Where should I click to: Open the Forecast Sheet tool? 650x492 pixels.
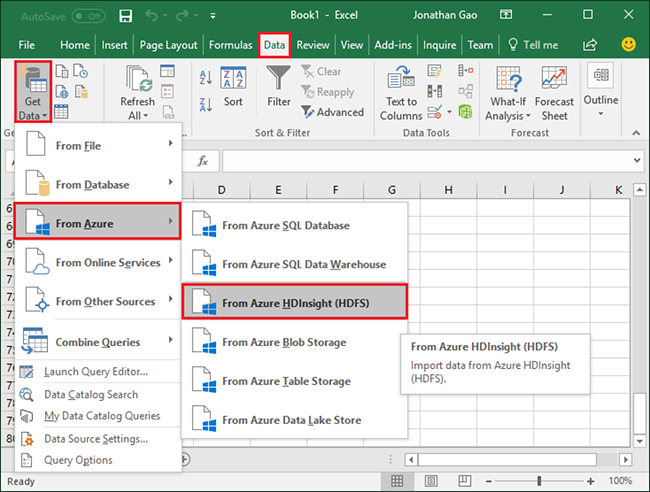554,90
